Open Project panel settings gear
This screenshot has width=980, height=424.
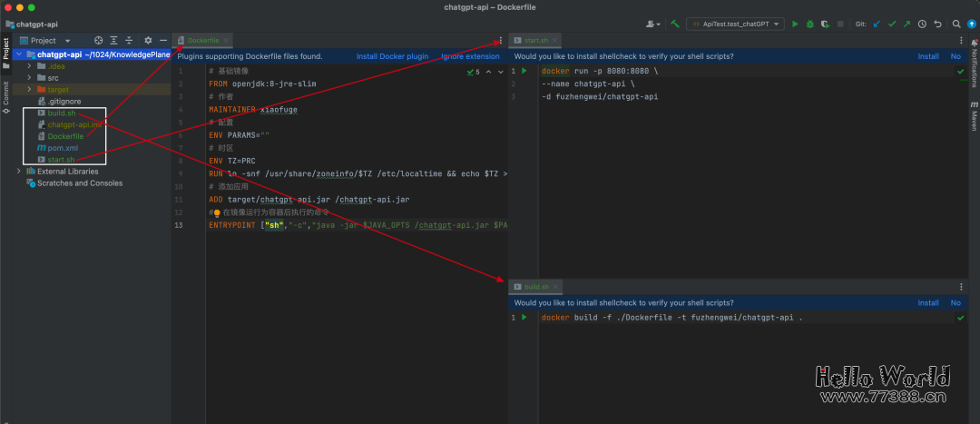tap(148, 41)
